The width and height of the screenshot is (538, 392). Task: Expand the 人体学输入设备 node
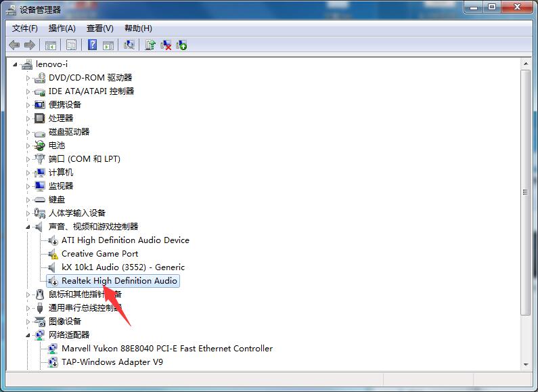coord(28,213)
